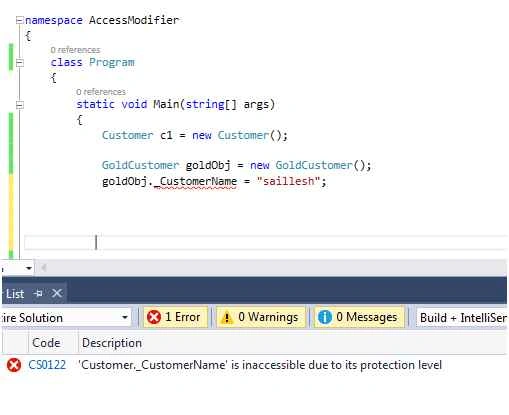The width and height of the screenshot is (509, 415).
Task: Pin the Error List panel
Action: [x=39, y=293]
